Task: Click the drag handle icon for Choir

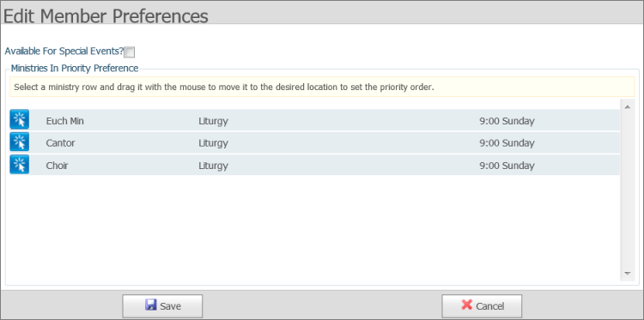Action: coord(19,165)
